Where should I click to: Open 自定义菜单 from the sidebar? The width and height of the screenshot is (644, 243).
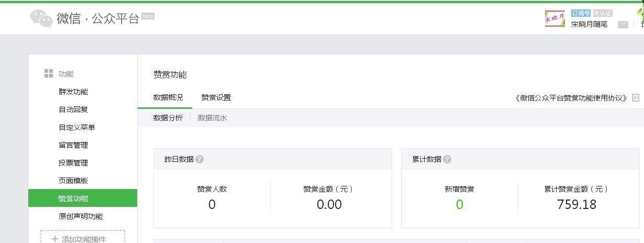[77, 127]
